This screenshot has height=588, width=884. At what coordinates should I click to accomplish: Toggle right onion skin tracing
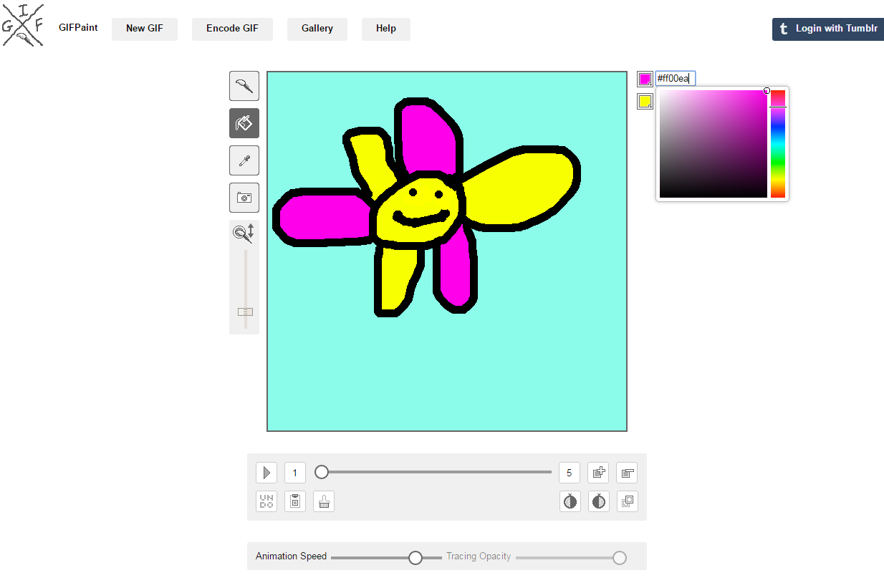click(x=599, y=501)
